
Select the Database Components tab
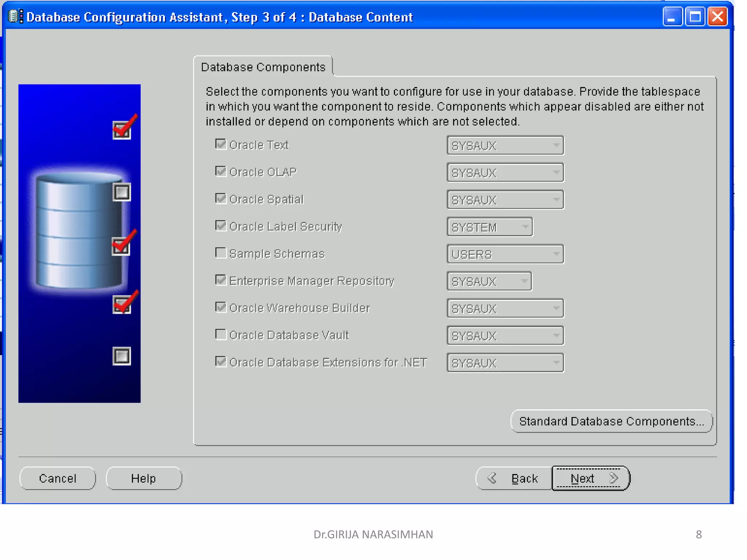pos(263,67)
